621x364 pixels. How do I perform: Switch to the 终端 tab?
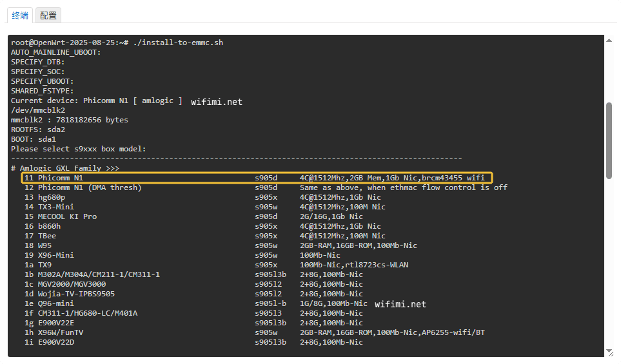[x=20, y=15]
